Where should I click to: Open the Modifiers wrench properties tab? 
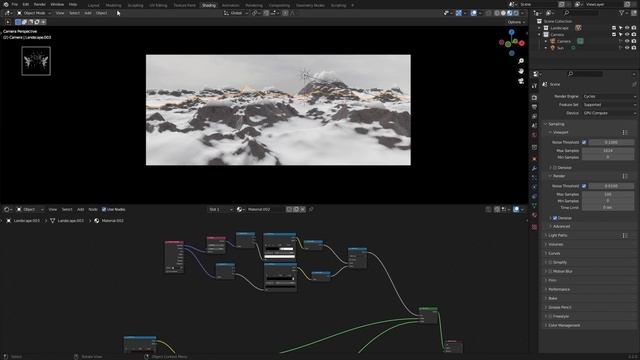(534, 169)
